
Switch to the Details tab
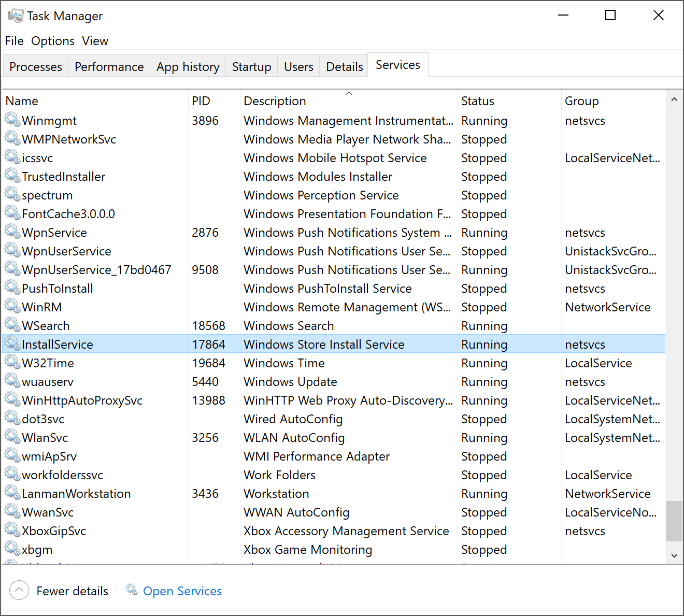coord(345,67)
